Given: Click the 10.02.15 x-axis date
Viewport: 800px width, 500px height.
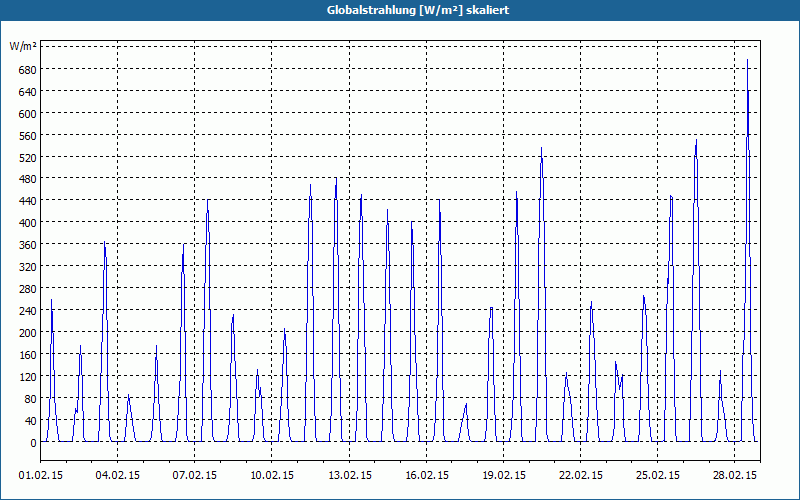Looking at the screenshot, I should (x=271, y=475).
